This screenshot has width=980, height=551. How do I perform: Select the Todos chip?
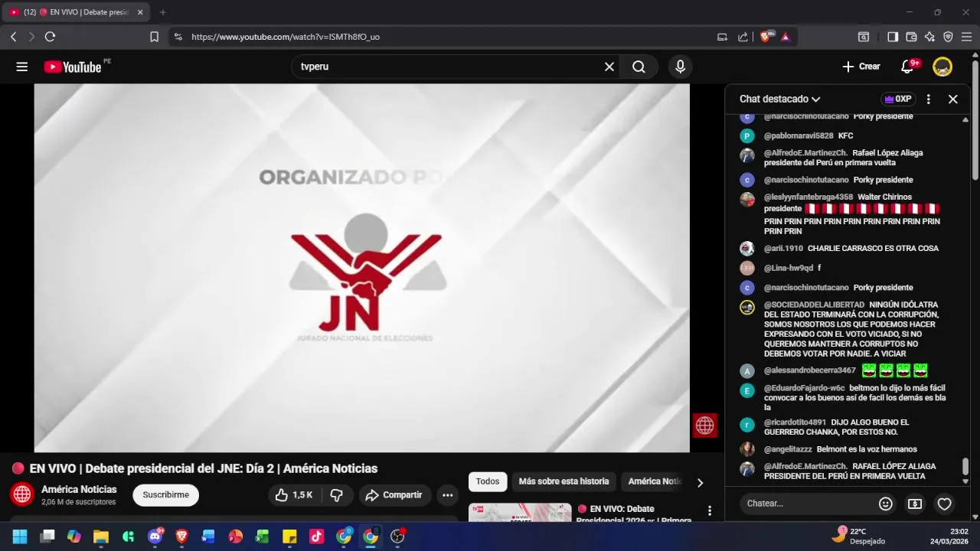(488, 481)
